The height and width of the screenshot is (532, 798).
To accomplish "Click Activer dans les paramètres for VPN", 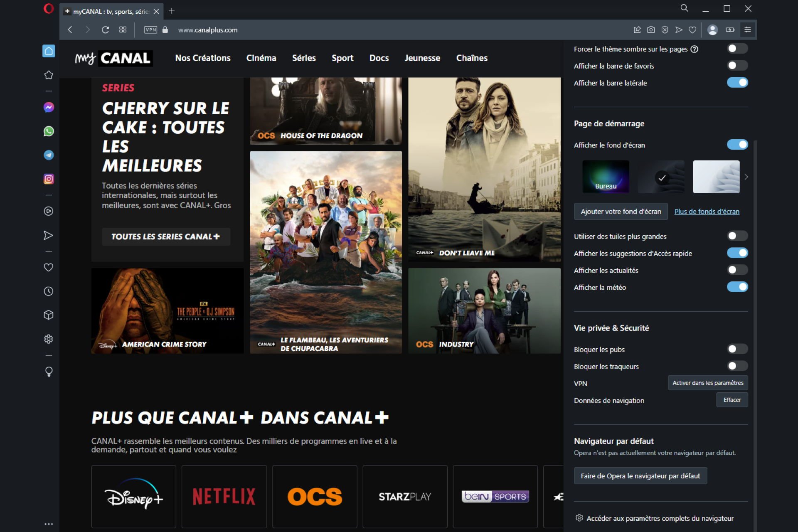I will tap(708, 383).
